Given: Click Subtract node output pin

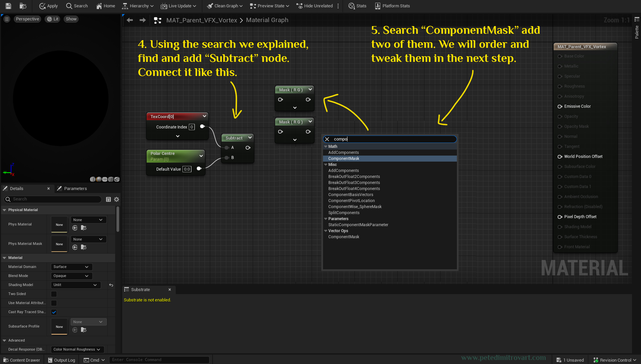Looking at the screenshot, I should (248, 148).
